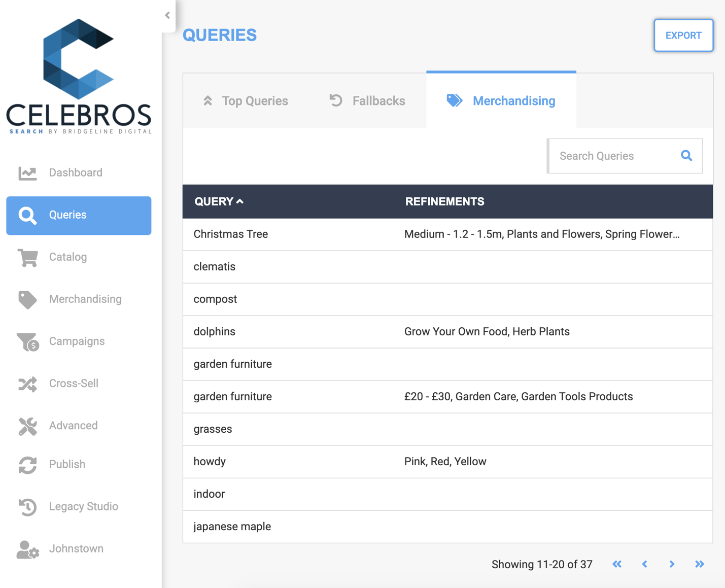Click the Campaigns funnel icon
The height and width of the screenshot is (588, 725).
[x=27, y=341]
